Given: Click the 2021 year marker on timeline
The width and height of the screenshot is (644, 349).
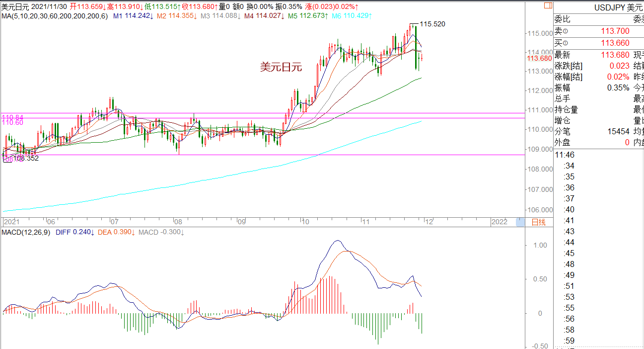Looking at the screenshot, I should pos(12,222).
